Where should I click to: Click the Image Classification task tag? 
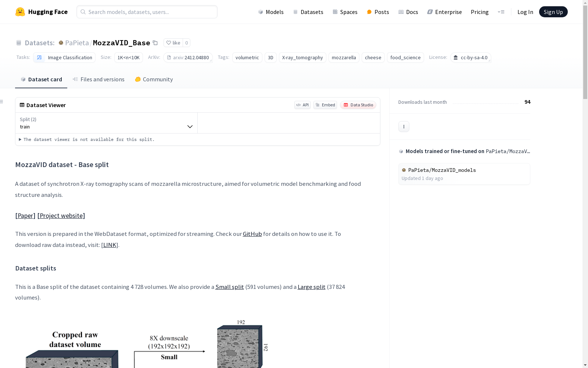click(64, 57)
